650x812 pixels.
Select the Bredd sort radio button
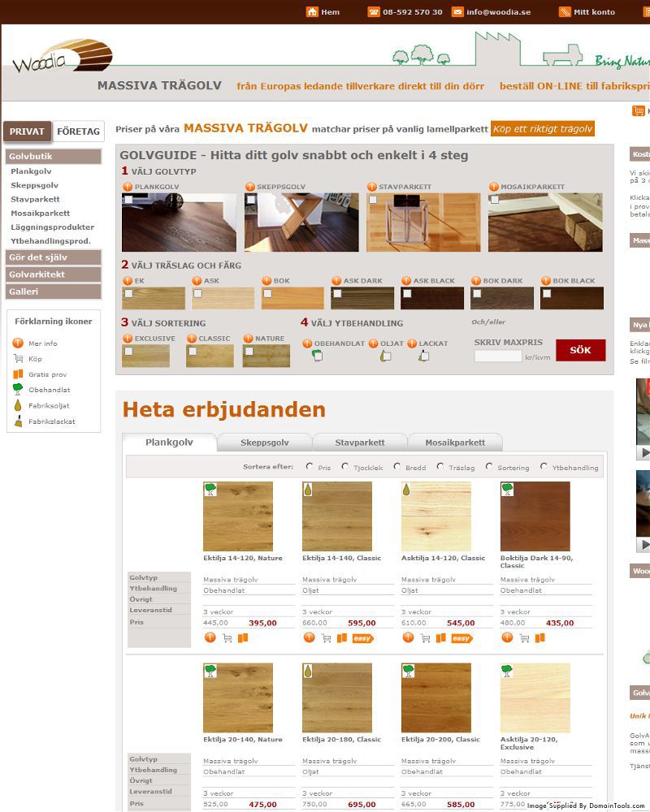point(396,466)
